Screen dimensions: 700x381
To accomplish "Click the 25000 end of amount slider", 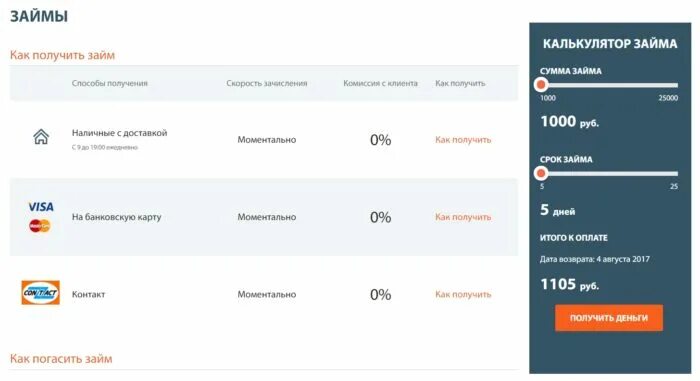I will tap(668, 98).
